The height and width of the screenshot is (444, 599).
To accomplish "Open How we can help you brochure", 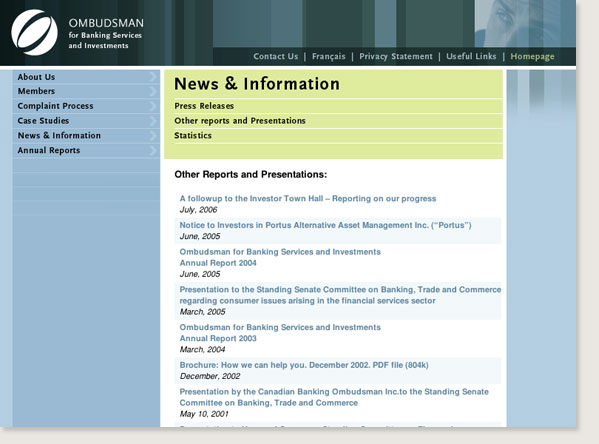I will click(304, 365).
